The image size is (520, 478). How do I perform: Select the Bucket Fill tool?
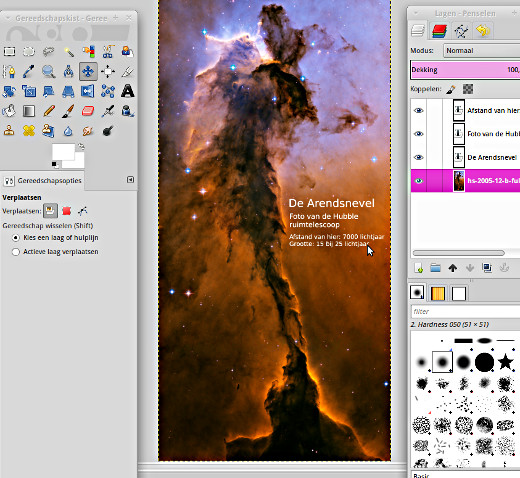pyautogui.click(x=9, y=111)
